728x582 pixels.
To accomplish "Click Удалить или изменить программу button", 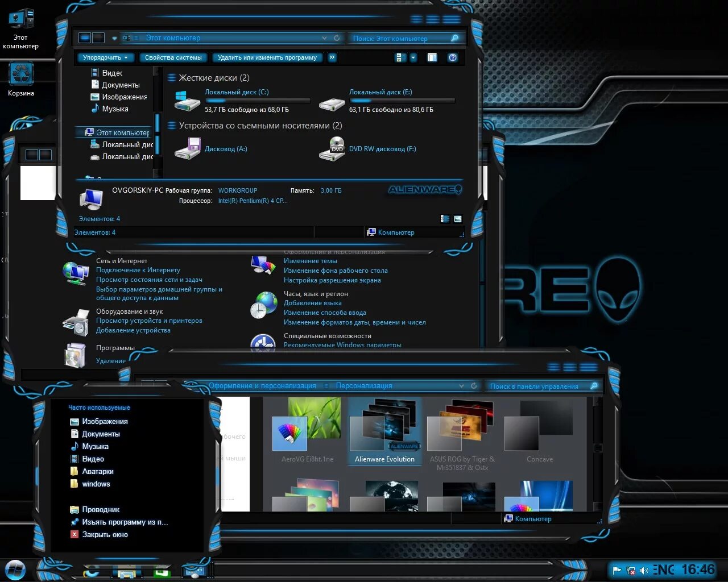I will [x=267, y=57].
